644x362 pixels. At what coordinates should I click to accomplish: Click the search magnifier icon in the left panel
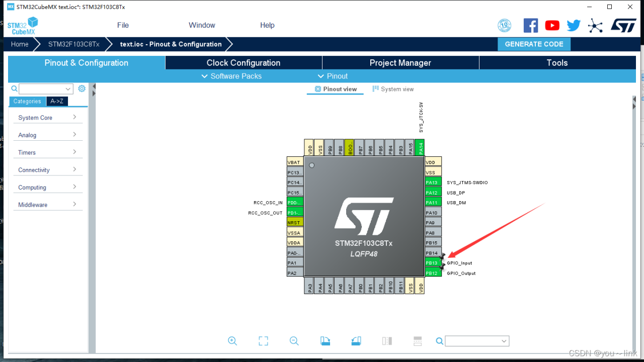[x=14, y=89]
